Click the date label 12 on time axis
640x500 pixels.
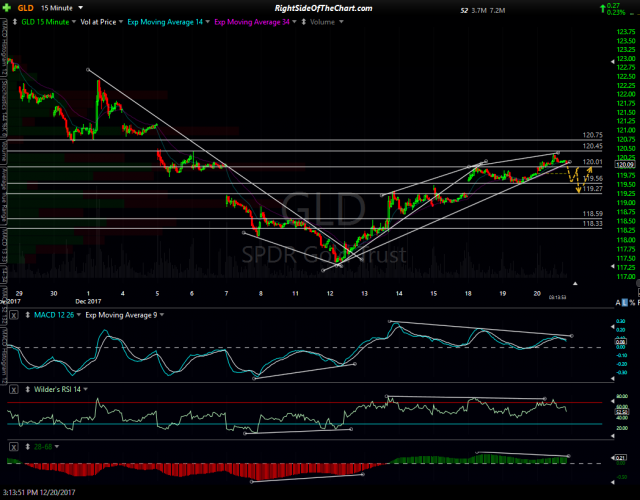[330, 293]
